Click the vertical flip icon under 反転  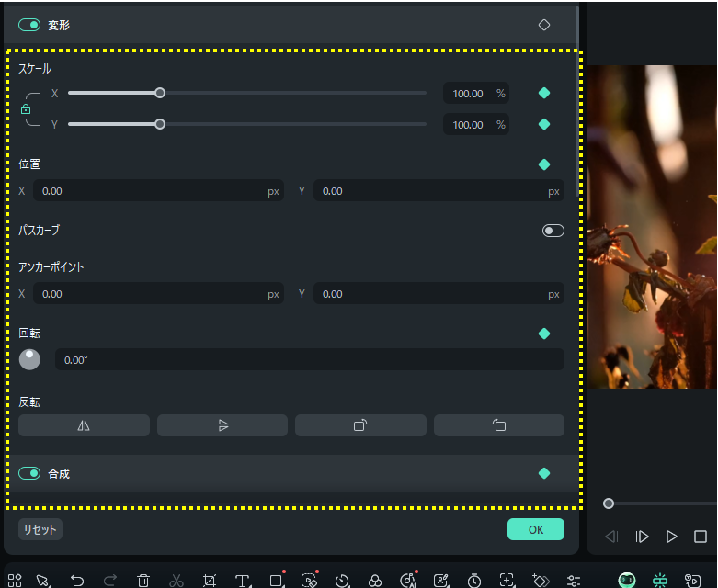[x=222, y=425]
